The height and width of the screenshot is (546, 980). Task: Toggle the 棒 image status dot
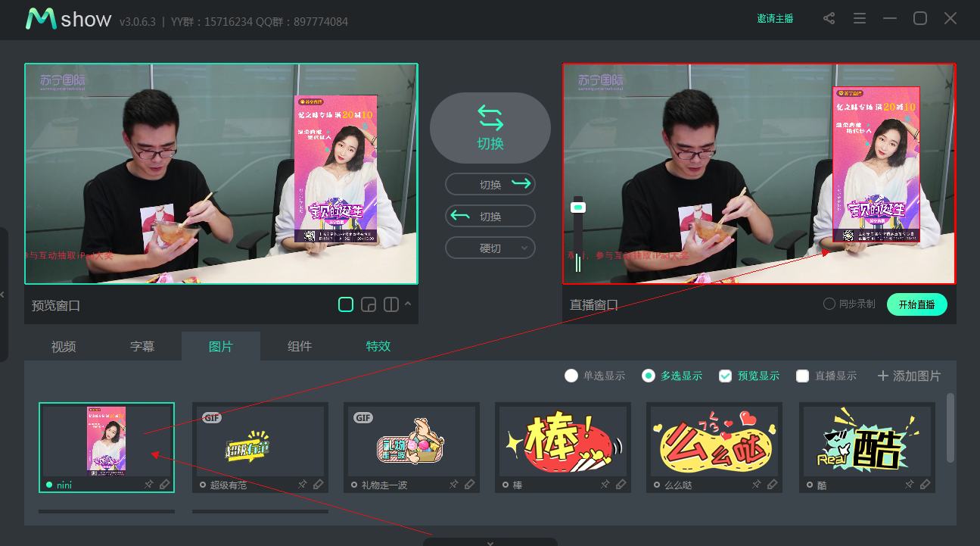click(x=506, y=485)
